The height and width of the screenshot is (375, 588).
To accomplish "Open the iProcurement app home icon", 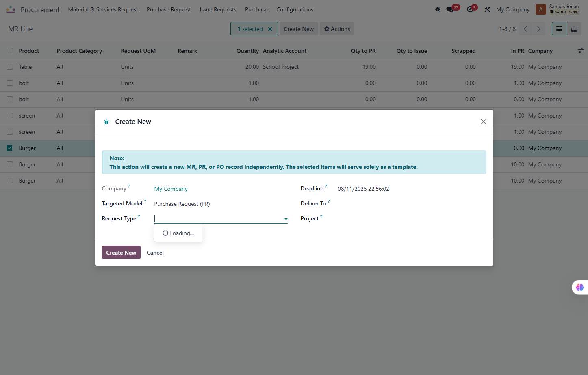I will click(x=11, y=9).
